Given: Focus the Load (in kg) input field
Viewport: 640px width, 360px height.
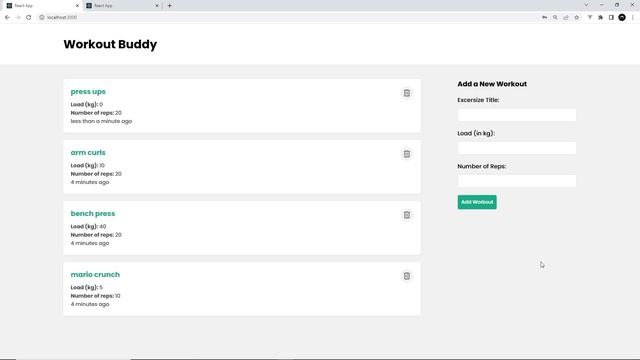Looking at the screenshot, I should tap(517, 148).
